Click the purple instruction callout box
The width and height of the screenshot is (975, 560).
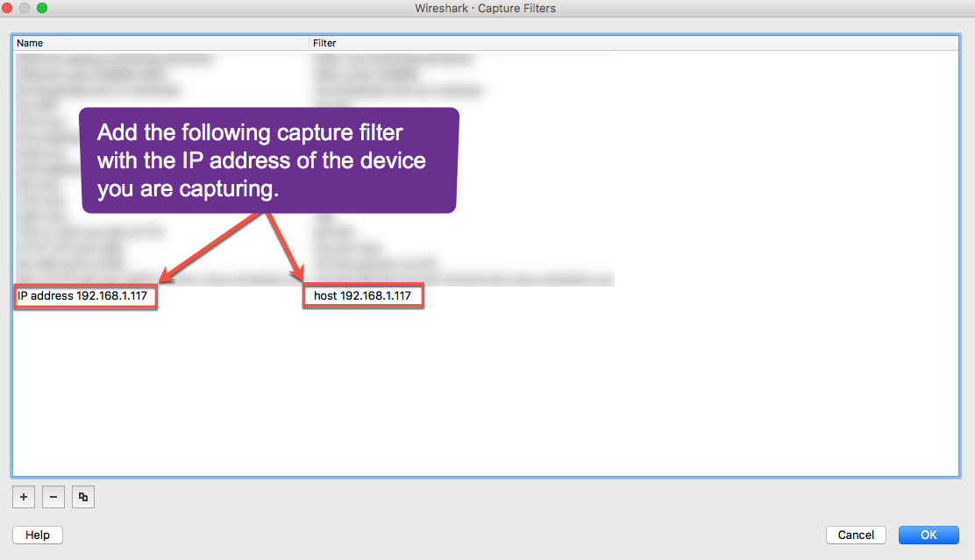(x=267, y=159)
